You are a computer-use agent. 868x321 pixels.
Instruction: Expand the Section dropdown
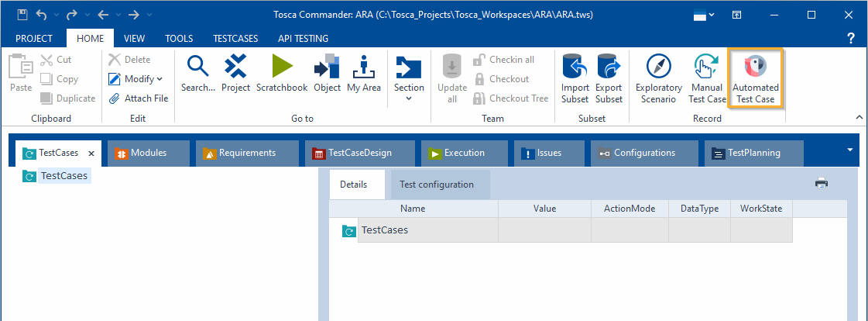[x=409, y=88]
